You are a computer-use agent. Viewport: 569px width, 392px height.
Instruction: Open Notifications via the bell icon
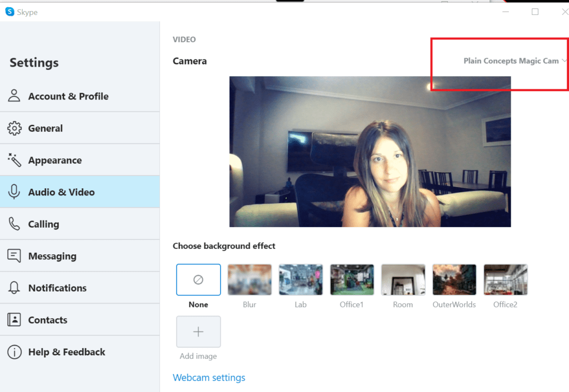click(x=14, y=288)
